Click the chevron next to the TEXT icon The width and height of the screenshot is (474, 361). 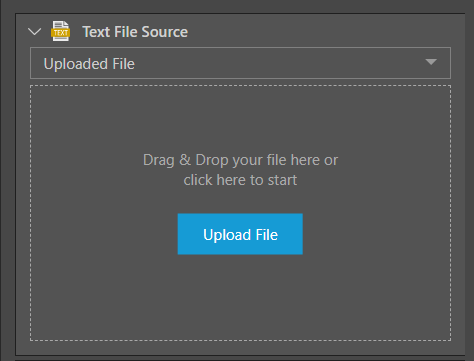click(35, 32)
